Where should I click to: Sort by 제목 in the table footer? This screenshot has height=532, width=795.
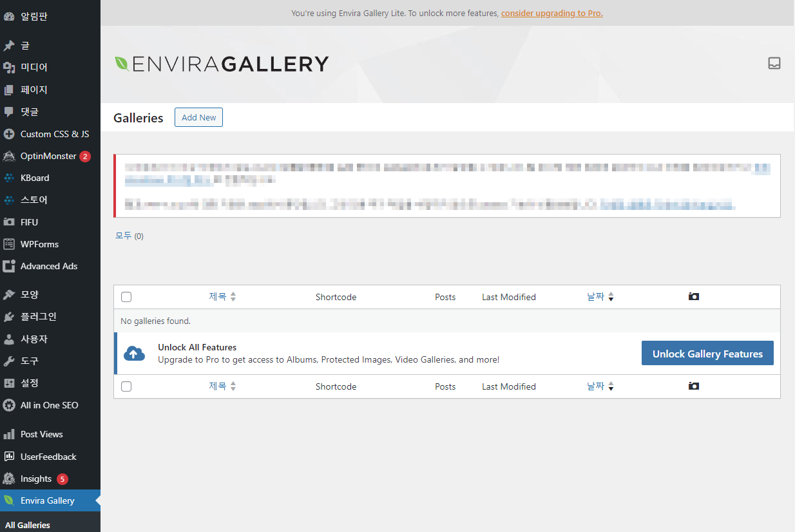[222, 386]
